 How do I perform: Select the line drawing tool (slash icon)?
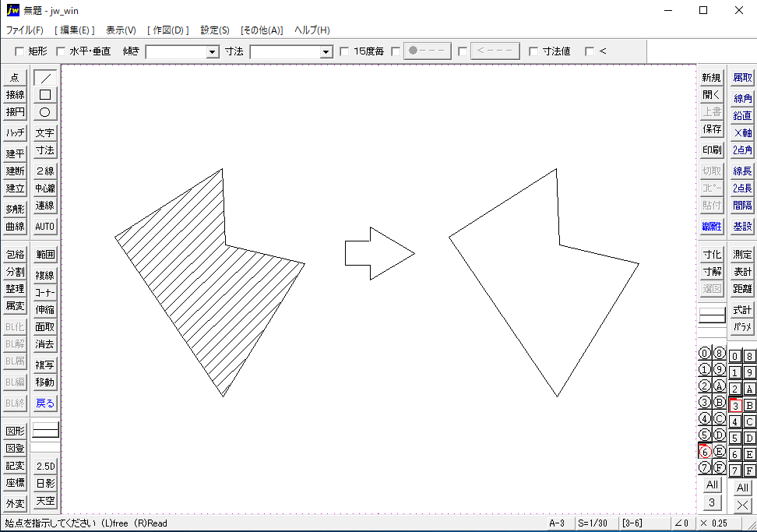pos(45,77)
